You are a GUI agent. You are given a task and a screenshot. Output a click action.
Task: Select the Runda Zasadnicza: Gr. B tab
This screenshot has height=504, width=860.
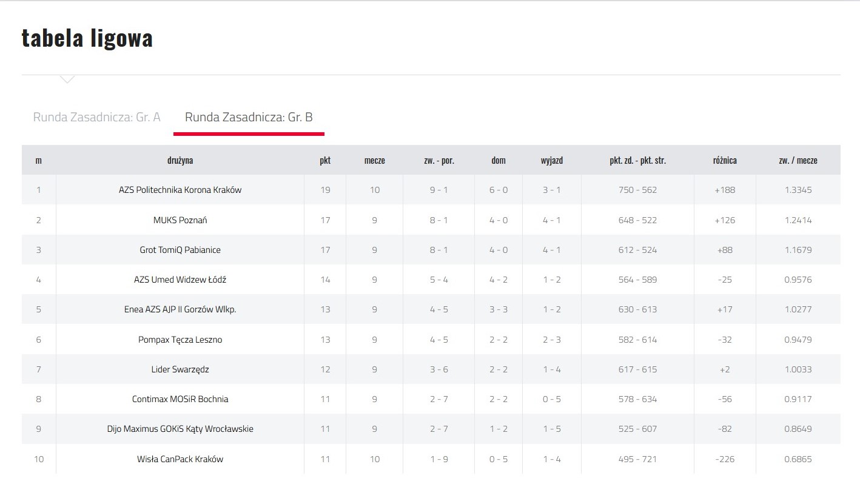[249, 117]
